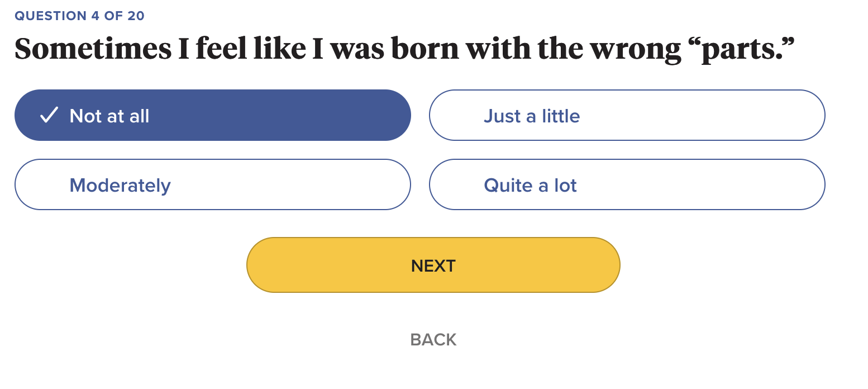The width and height of the screenshot is (868, 389).
Task: Click the "Question 4 of 20" label
Action: pyautogui.click(x=79, y=16)
